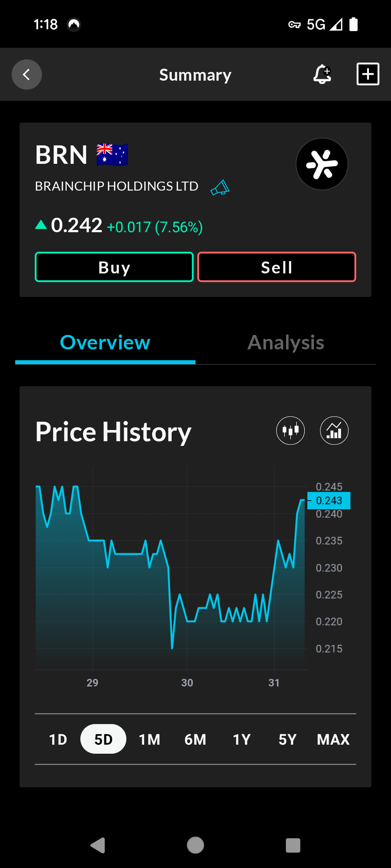Viewport: 391px width, 868px height.
Task: Show the MAX price history
Action: [x=333, y=739]
